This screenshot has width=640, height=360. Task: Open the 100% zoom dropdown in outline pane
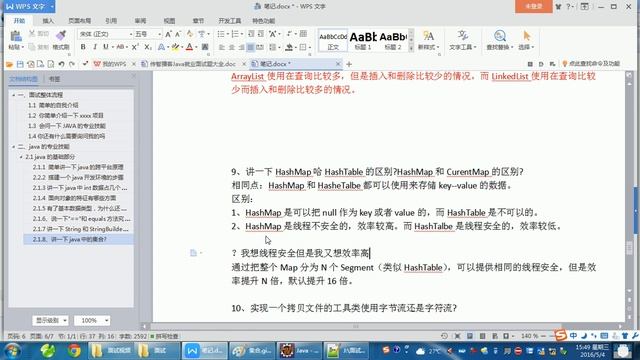point(92,320)
